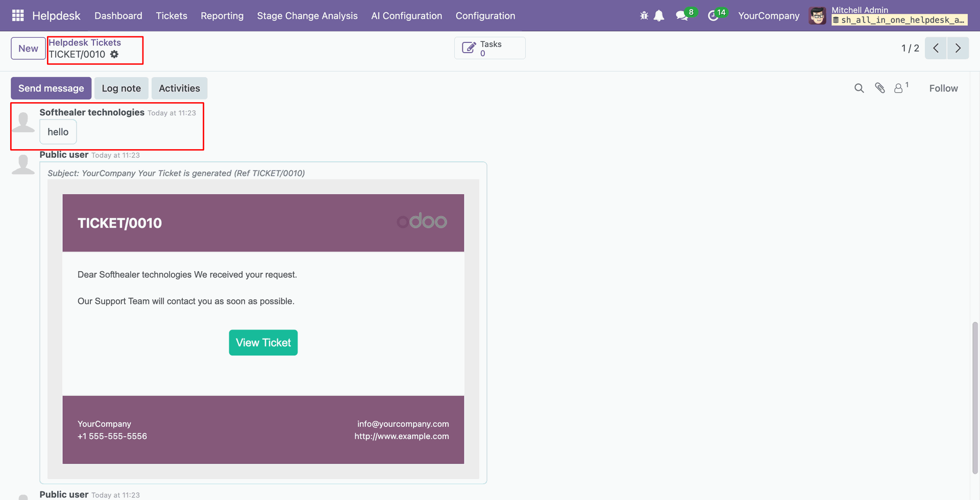The width and height of the screenshot is (980, 500).
Task: Go to previous ticket arrow
Action: tap(936, 48)
